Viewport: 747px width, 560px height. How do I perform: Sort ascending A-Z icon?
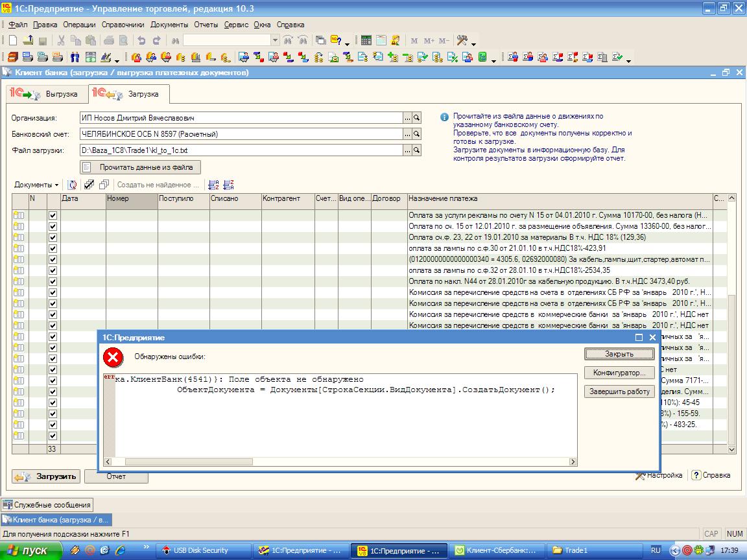pos(214,185)
